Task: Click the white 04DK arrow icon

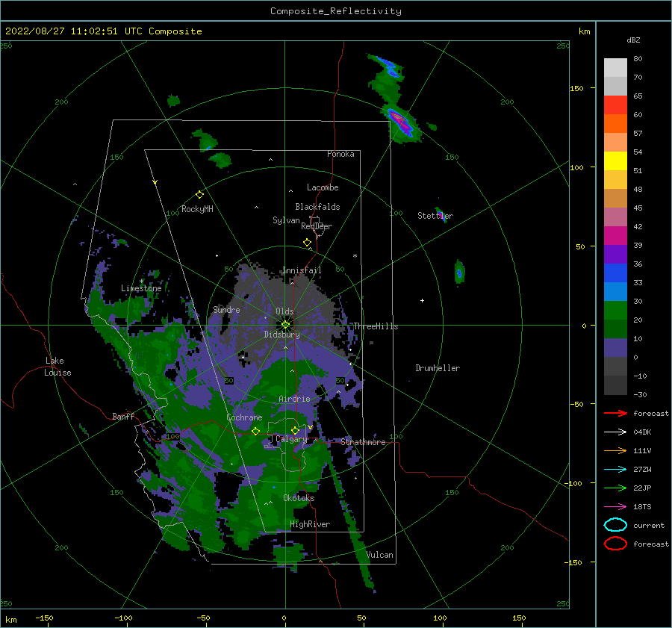Action: 615,432
